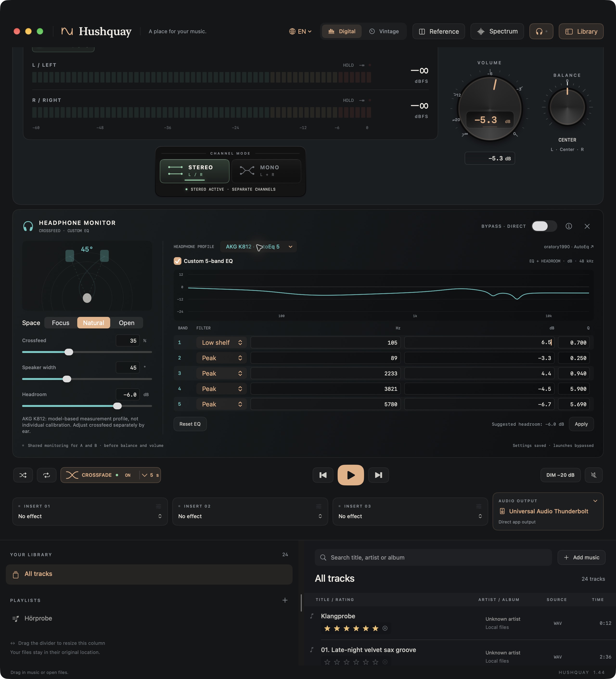Select All tracks in library
Viewport: 616px width, 679px height.
pos(149,574)
